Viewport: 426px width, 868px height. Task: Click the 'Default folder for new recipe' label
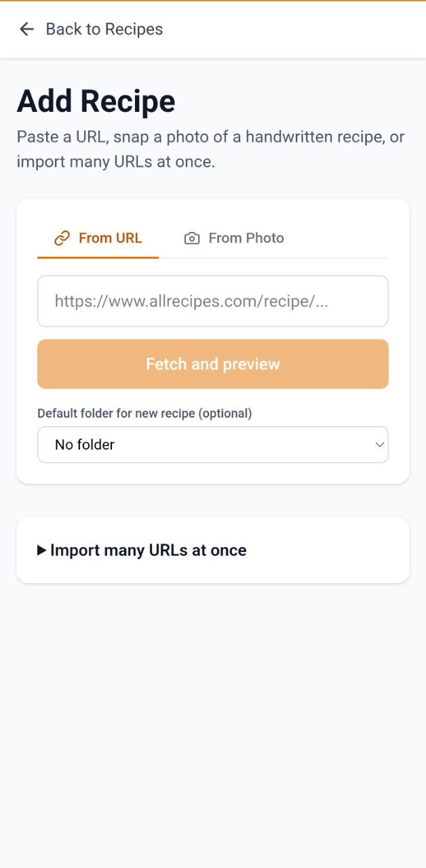(117, 414)
